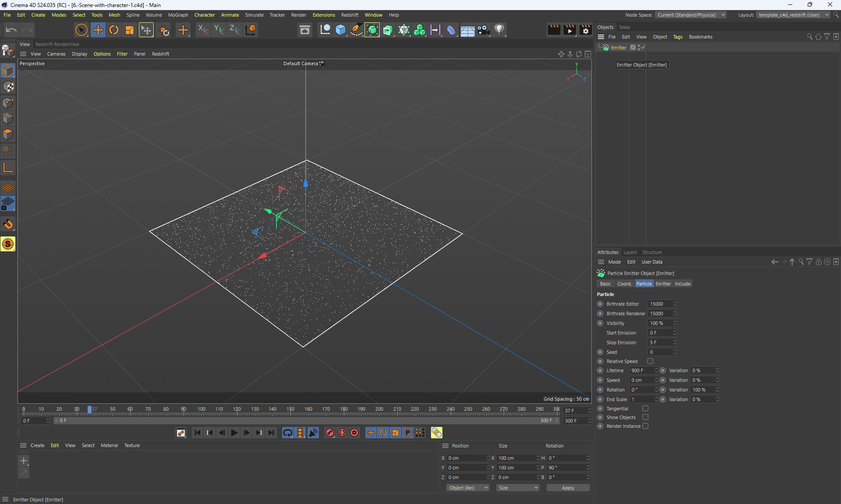This screenshot has width=841, height=504.
Task: Select the Scale tool
Action: [x=130, y=30]
